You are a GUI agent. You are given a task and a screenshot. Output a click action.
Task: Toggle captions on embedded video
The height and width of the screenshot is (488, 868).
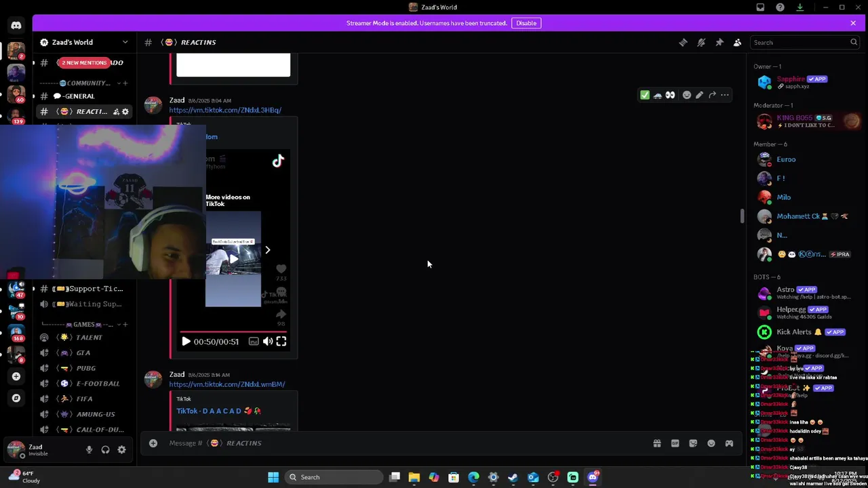(x=253, y=342)
